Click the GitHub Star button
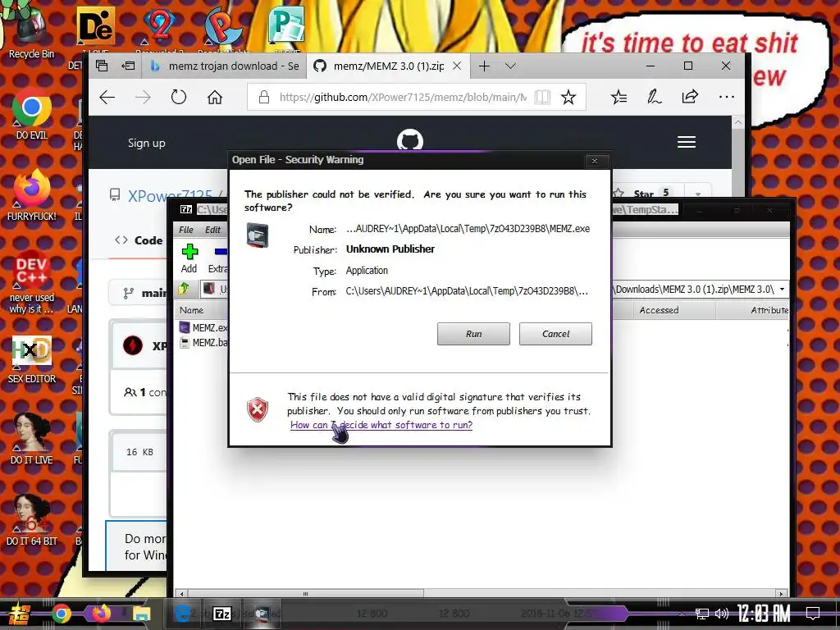 point(644,194)
